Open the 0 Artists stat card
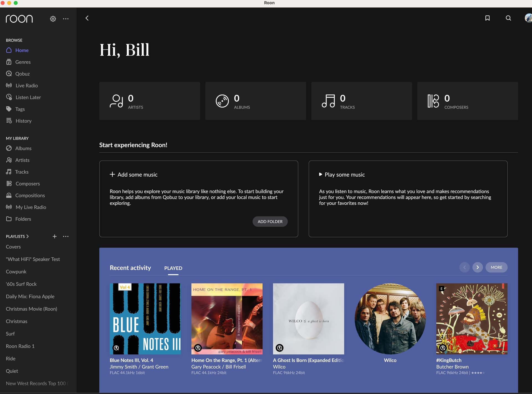The height and width of the screenshot is (394, 532). 150,101
